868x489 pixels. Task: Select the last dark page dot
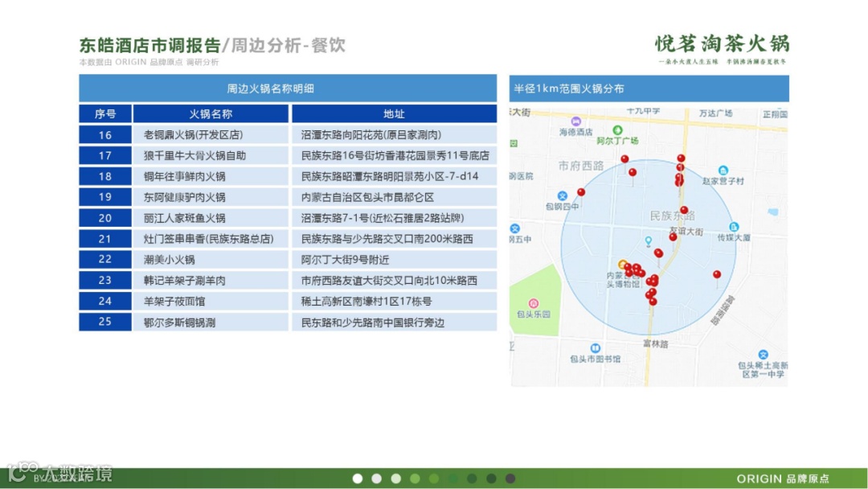coord(510,479)
